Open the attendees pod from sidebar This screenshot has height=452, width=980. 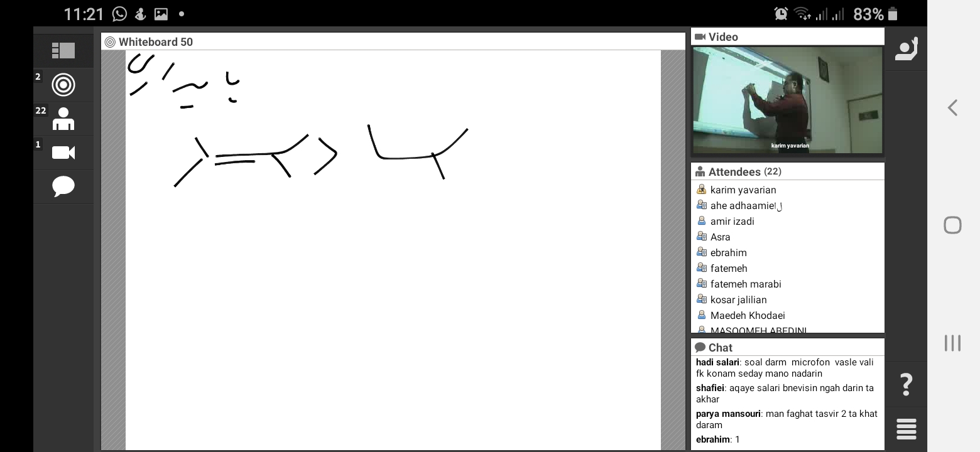click(x=63, y=119)
